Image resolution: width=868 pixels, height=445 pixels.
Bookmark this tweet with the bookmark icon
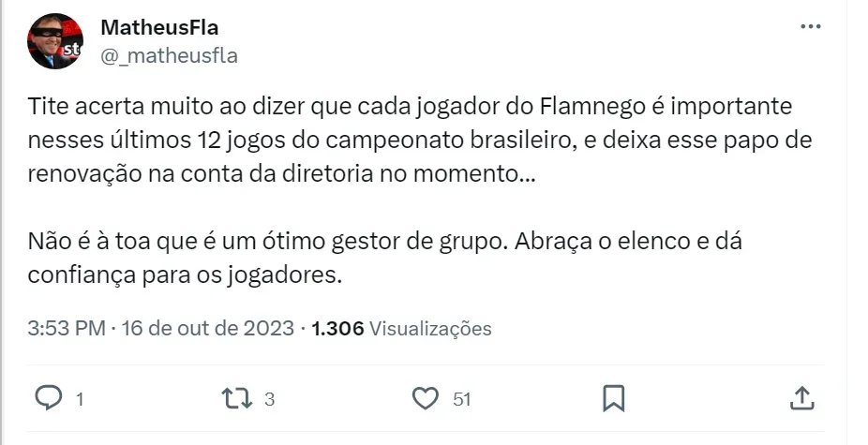(x=614, y=398)
